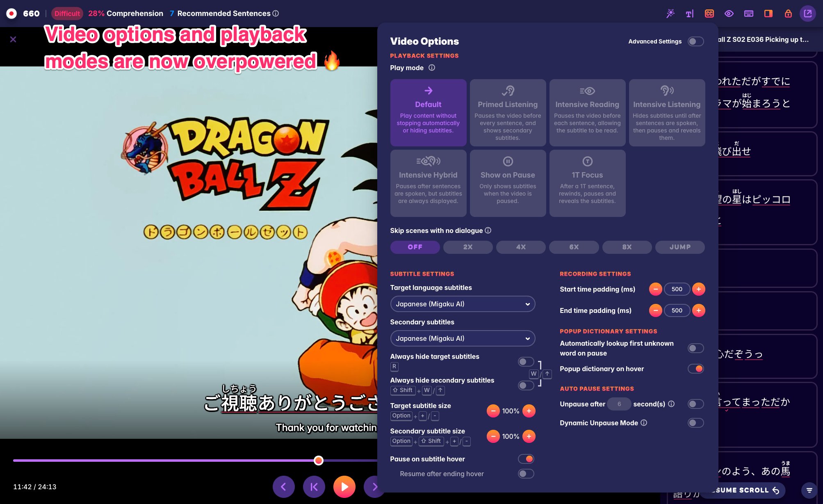Select Show on Pause play mode
Screen dimensions: 823x504
pyautogui.click(x=508, y=183)
